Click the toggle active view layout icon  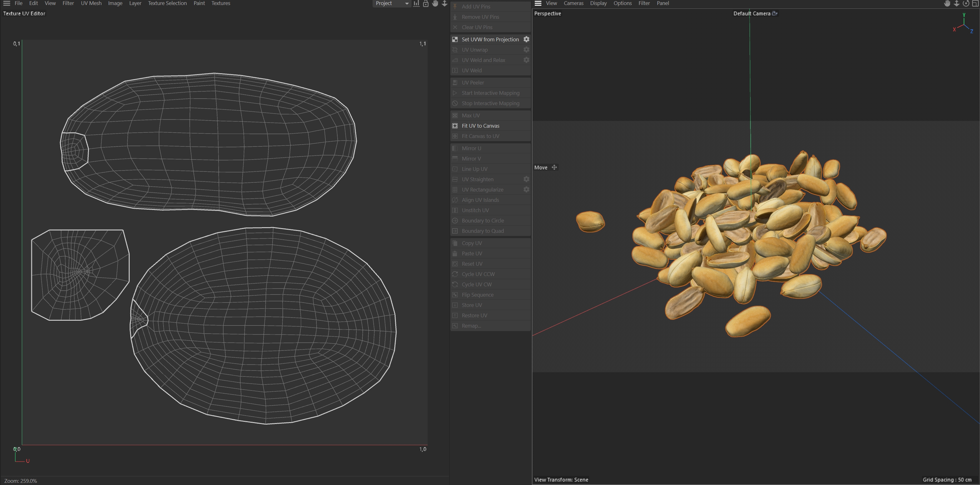click(x=975, y=3)
